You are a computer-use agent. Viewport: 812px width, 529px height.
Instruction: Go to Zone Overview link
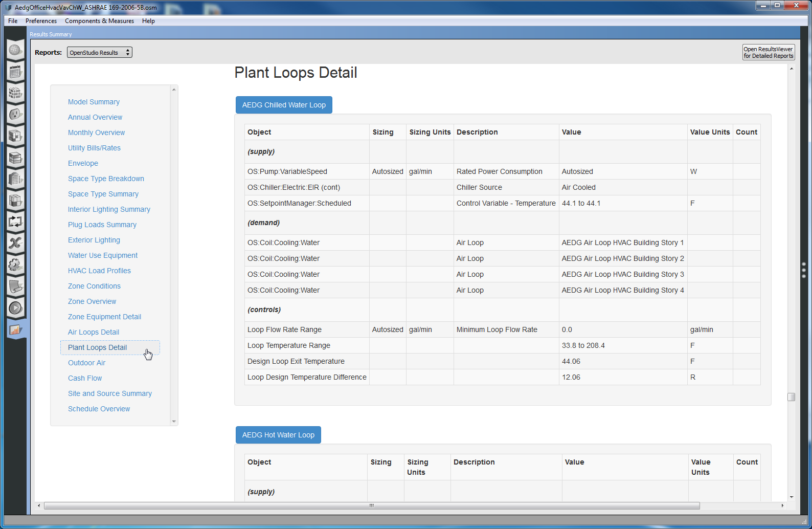click(x=92, y=301)
